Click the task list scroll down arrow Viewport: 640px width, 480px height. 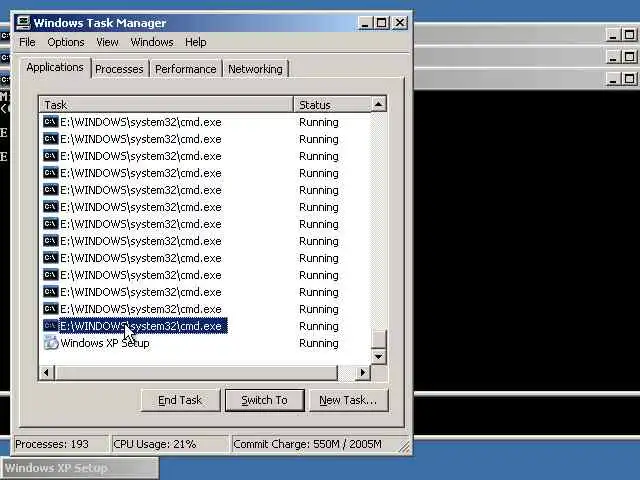tap(378, 356)
